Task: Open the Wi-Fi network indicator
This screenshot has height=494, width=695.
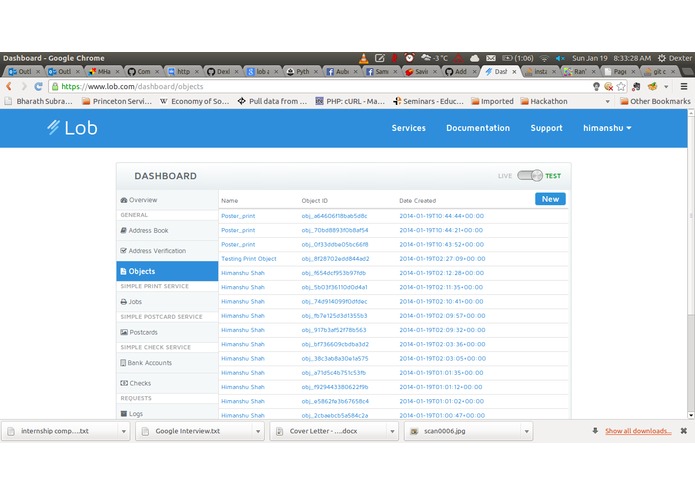Action: (x=544, y=58)
